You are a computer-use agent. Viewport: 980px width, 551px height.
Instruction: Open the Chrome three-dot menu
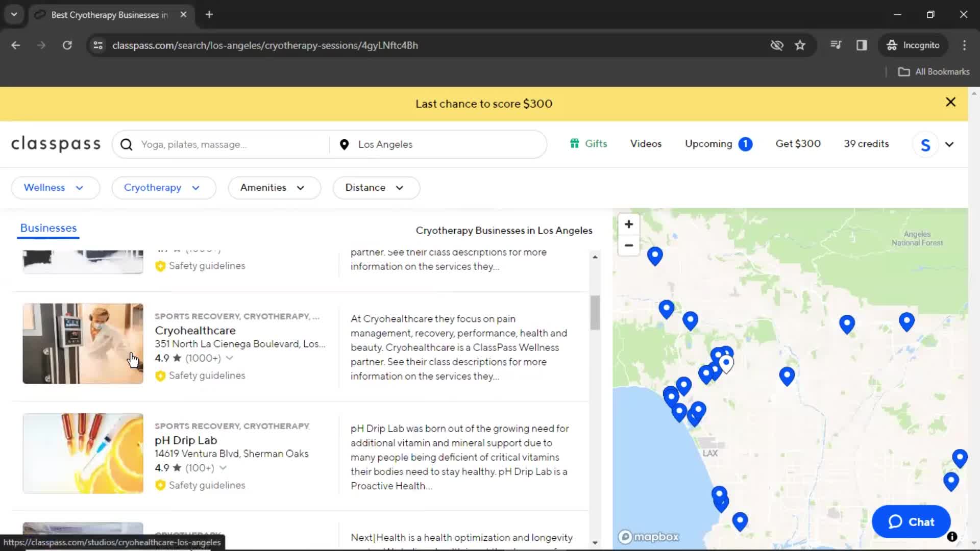tap(964, 45)
